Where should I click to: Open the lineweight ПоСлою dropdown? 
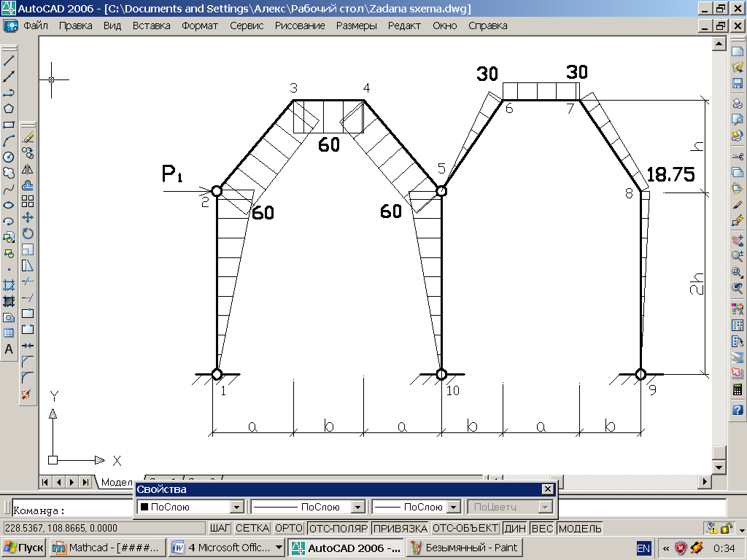tap(454, 507)
